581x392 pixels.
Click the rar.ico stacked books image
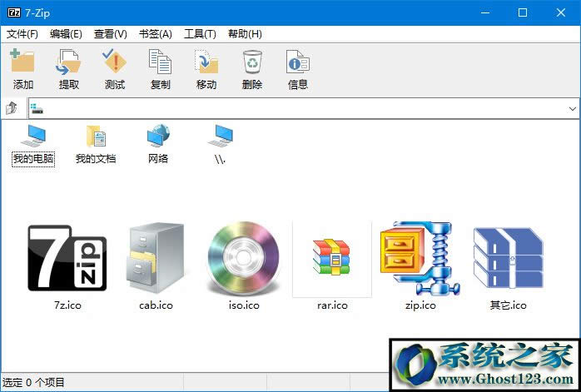tap(331, 257)
